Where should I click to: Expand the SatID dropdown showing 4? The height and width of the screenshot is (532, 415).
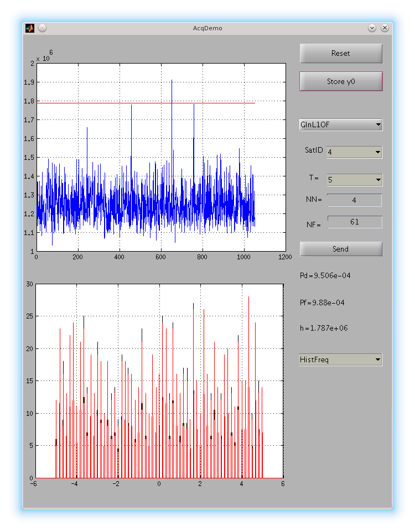click(x=354, y=152)
